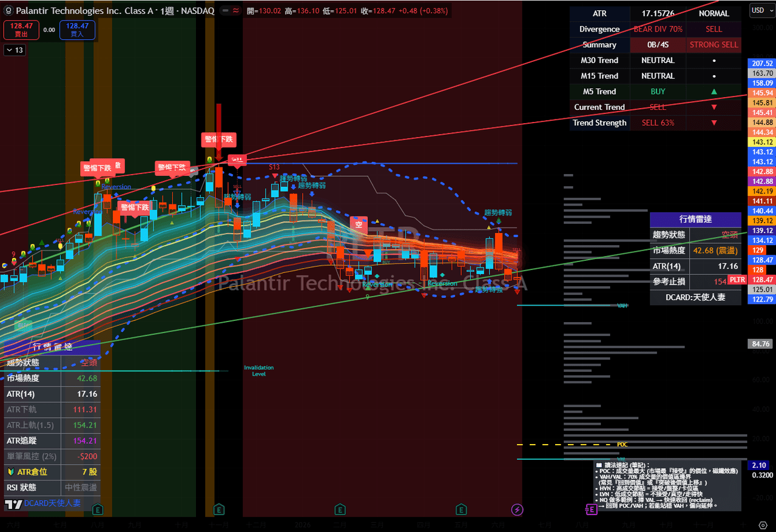This screenshot has width=776, height=532.
Task: Click the STRONG SELL cell
Action: 714,45
